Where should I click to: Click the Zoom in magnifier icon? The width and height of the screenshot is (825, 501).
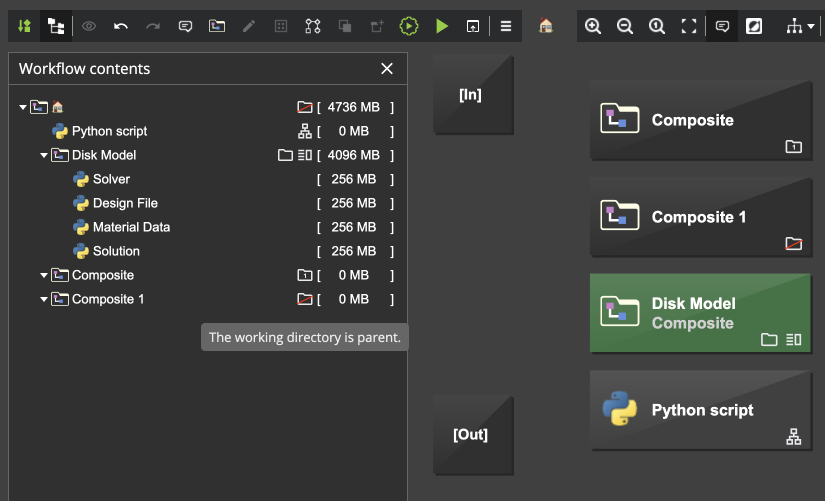click(x=593, y=26)
